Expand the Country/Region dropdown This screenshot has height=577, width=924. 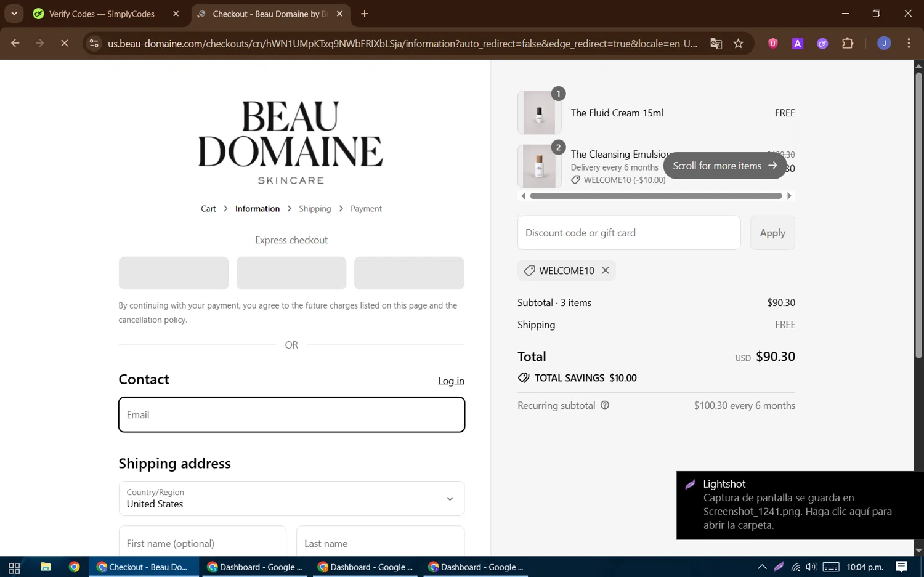(x=291, y=498)
